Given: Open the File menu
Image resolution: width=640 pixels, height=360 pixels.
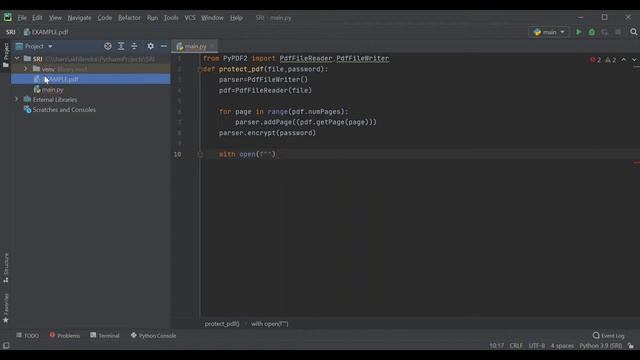Looking at the screenshot, I should pyautogui.click(x=22, y=18).
